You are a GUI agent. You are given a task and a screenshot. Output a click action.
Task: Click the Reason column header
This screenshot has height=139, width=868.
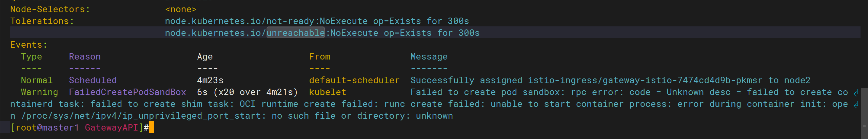tap(85, 57)
